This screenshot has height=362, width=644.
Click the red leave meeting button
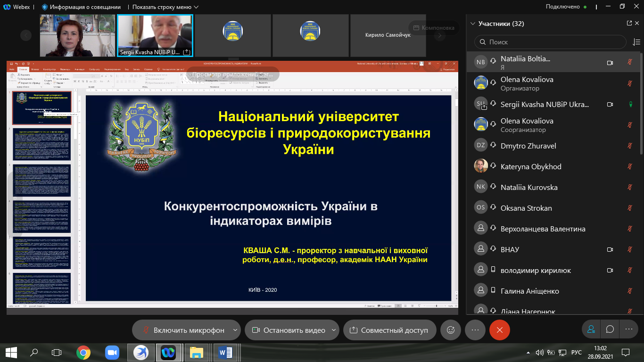(x=500, y=330)
